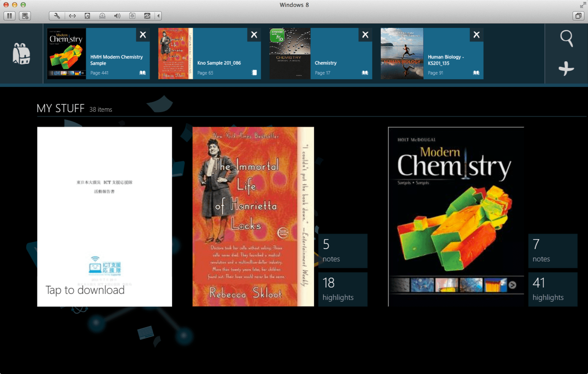
Task: Close the HMH Modern Chemistry Sample tab
Action: pos(143,35)
